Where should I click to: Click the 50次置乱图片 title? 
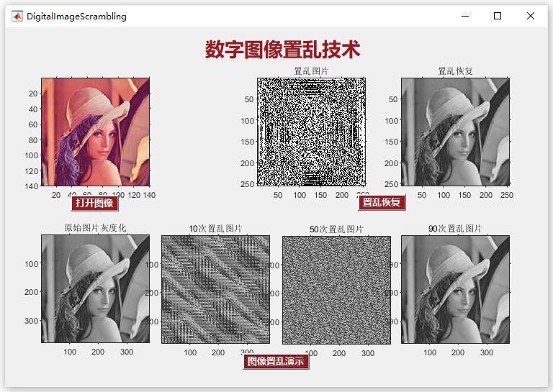pyautogui.click(x=336, y=229)
